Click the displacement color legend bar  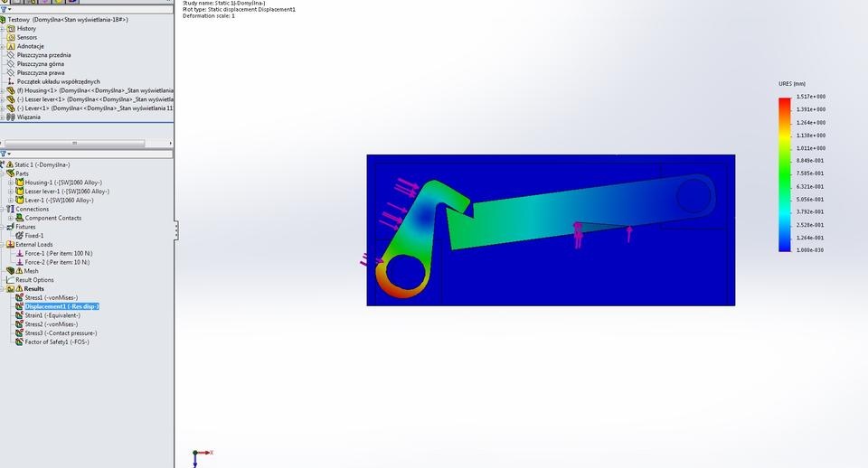click(785, 174)
